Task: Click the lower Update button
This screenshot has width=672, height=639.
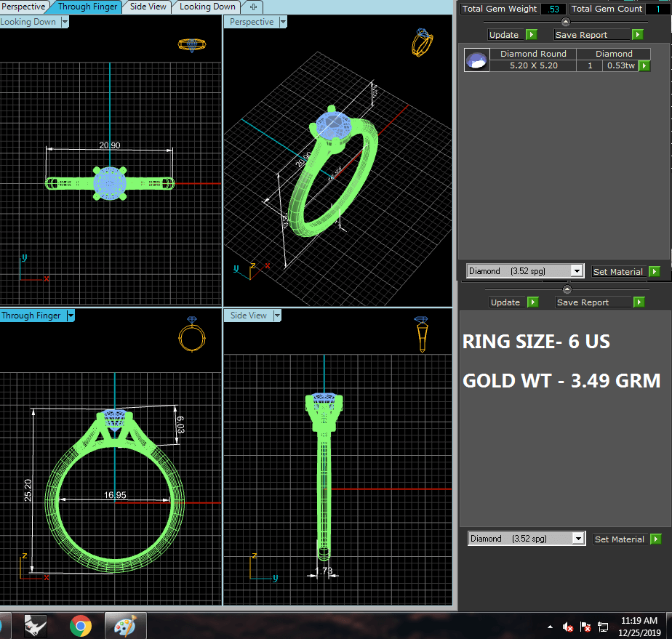Action: [x=505, y=302]
